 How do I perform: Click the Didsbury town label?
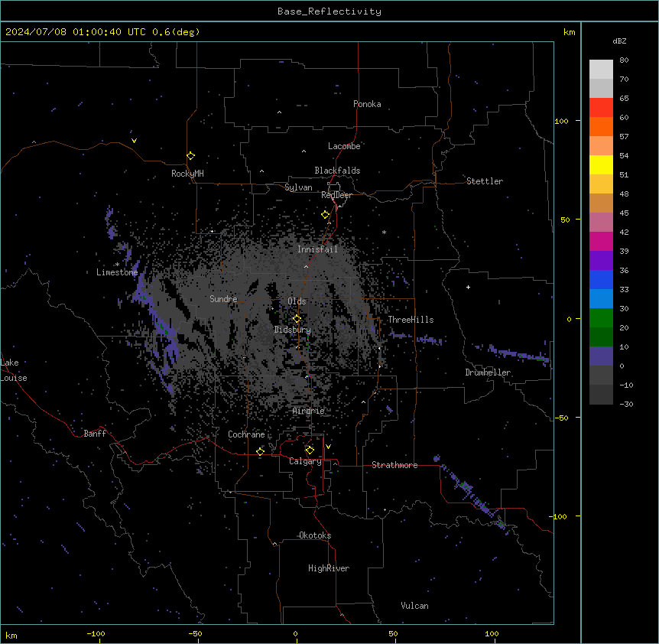(292, 330)
